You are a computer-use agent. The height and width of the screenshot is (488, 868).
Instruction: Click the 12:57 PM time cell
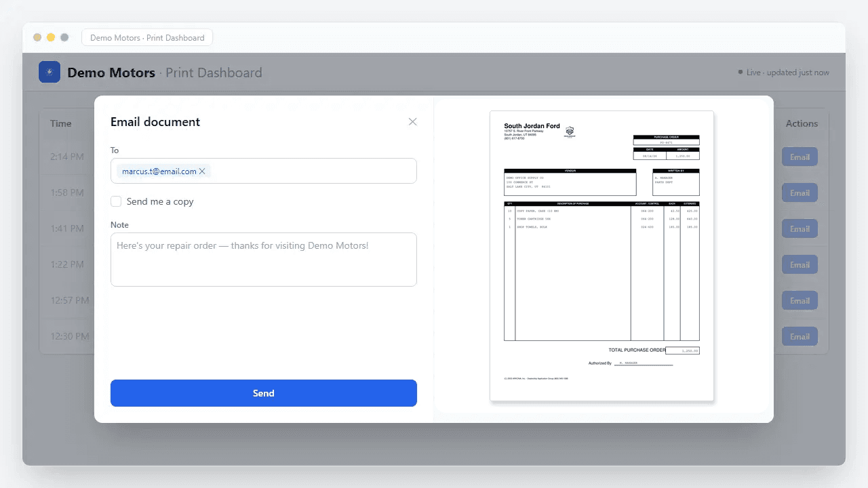coord(70,300)
